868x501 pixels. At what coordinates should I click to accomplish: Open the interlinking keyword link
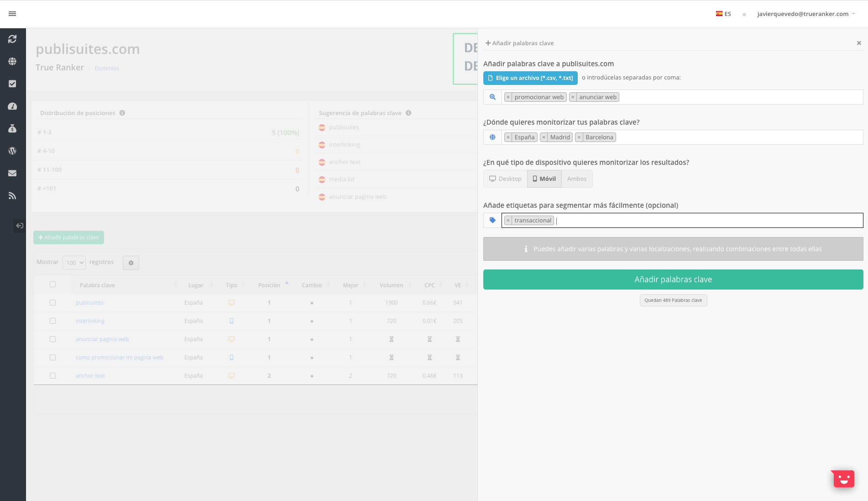(x=89, y=321)
